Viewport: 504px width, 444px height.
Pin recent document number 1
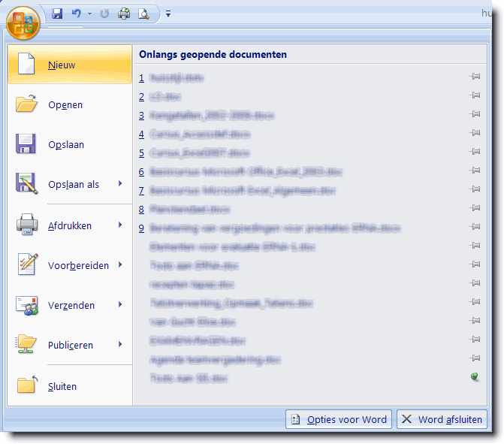coord(475,77)
